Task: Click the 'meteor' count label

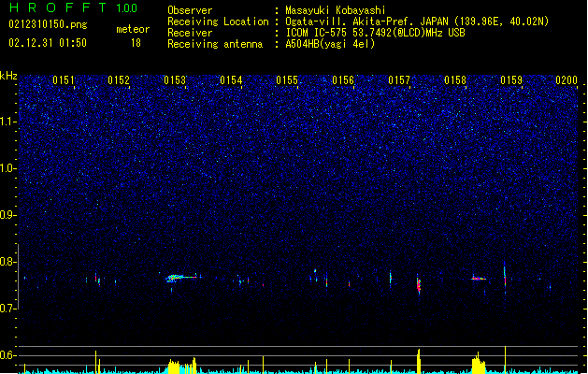Action: [x=133, y=29]
